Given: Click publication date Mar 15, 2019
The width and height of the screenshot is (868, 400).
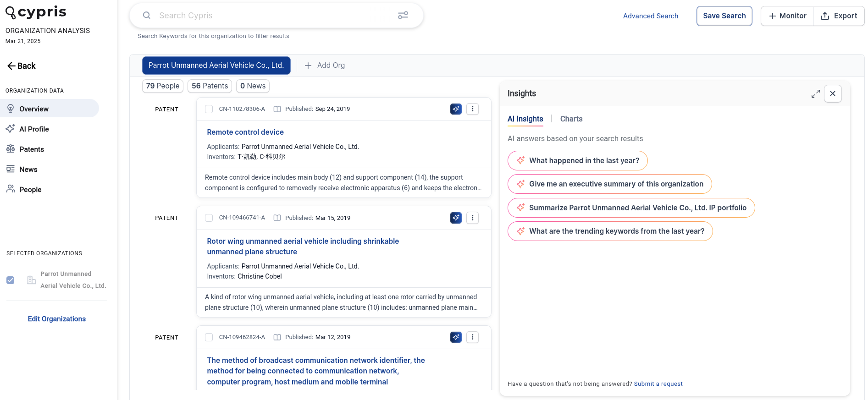Looking at the screenshot, I should 333,218.
